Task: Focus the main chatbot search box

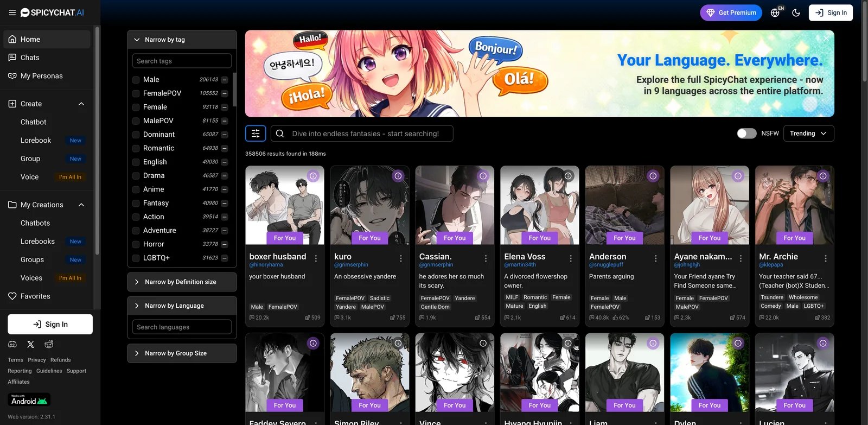Action: coord(362,134)
